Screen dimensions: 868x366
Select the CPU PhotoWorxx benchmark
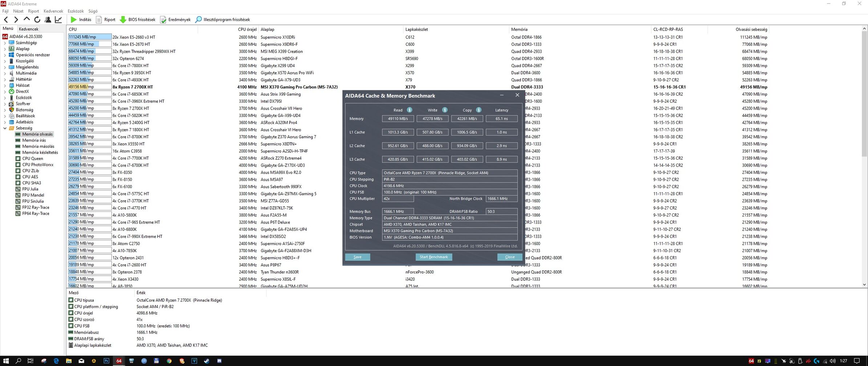(x=38, y=165)
